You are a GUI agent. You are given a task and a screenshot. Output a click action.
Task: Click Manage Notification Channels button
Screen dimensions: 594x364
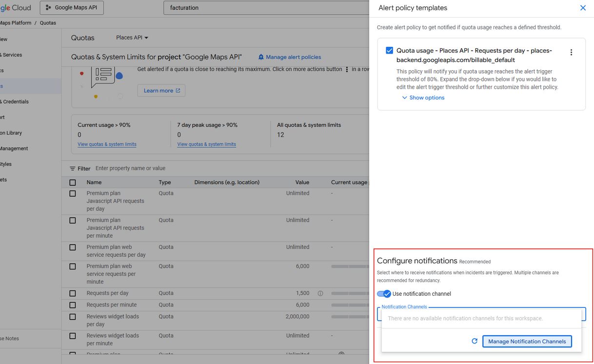(x=527, y=341)
